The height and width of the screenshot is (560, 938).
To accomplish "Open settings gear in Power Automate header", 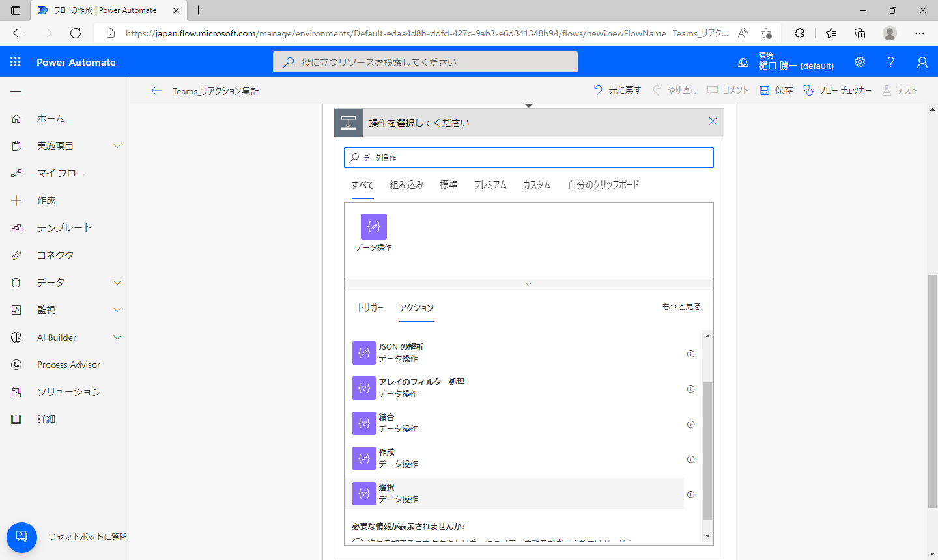I will coord(860,62).
